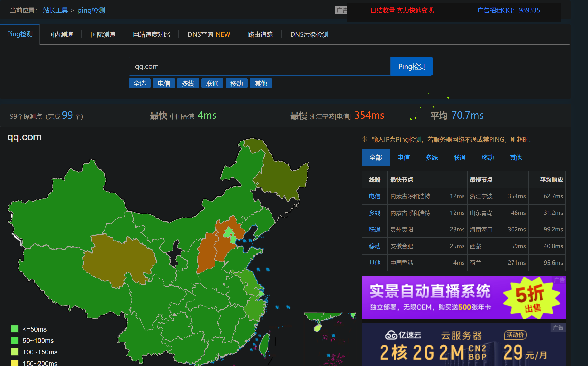The height and width of the screenshot is (366, 588).
Task: Click the 50~100ms legend swatch
Action: coord(15,340)
